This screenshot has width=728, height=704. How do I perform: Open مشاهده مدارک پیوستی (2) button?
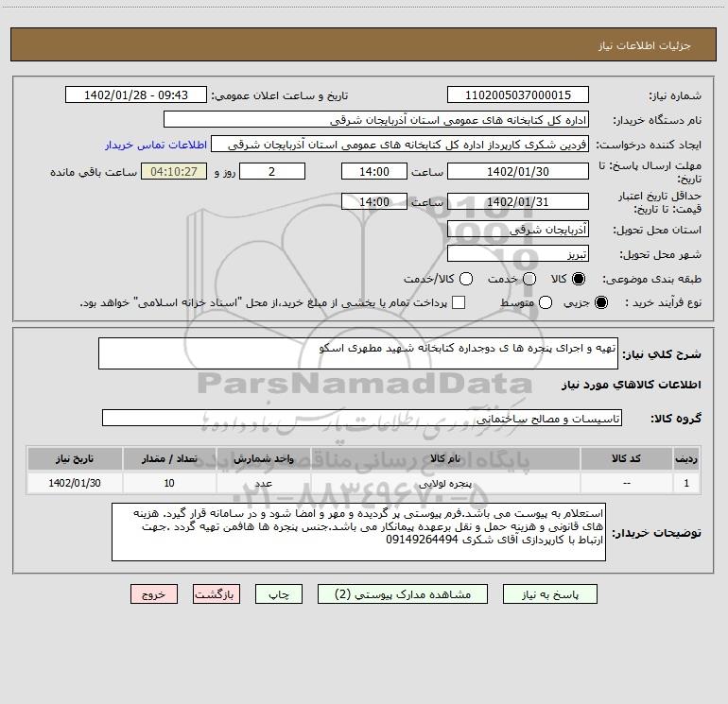[x=403, y=594]
